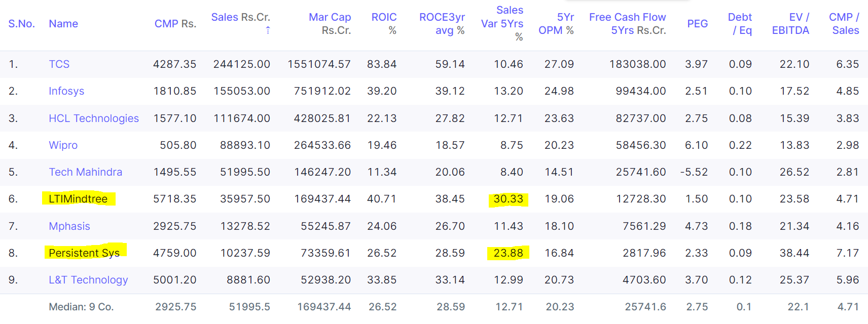
Task: Open the highlighted LTIMindtree company link
Action: click(x=78, y=199)
